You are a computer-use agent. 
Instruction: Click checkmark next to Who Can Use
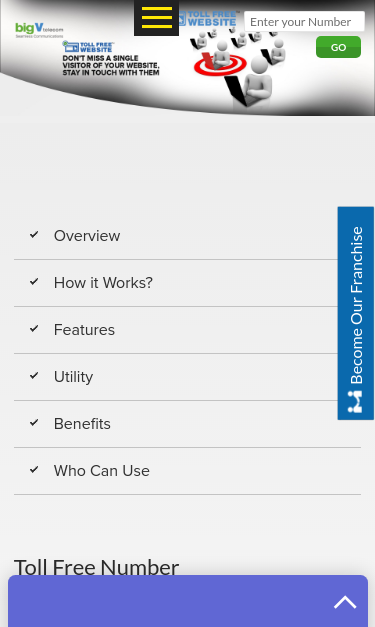pyautogui.click(x=34, y=469)
